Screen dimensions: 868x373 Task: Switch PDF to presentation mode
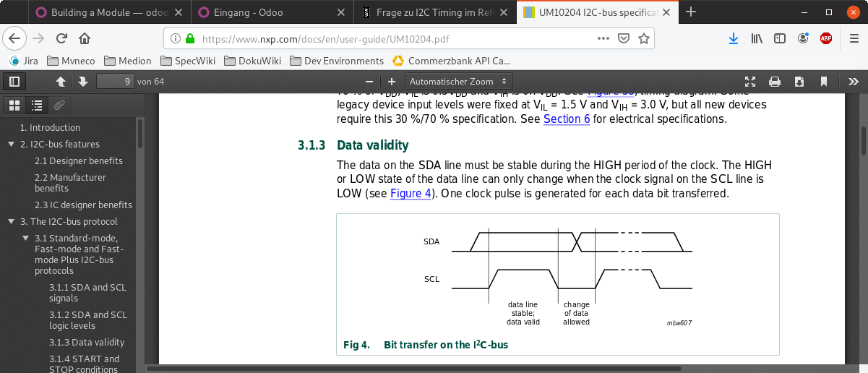(750, 82)
